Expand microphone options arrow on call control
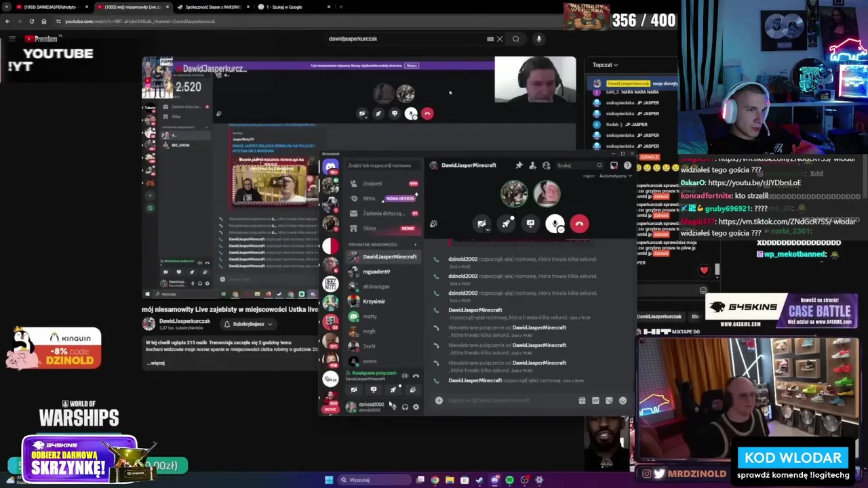Screen dimensions: 868x488 click(561, 230)
